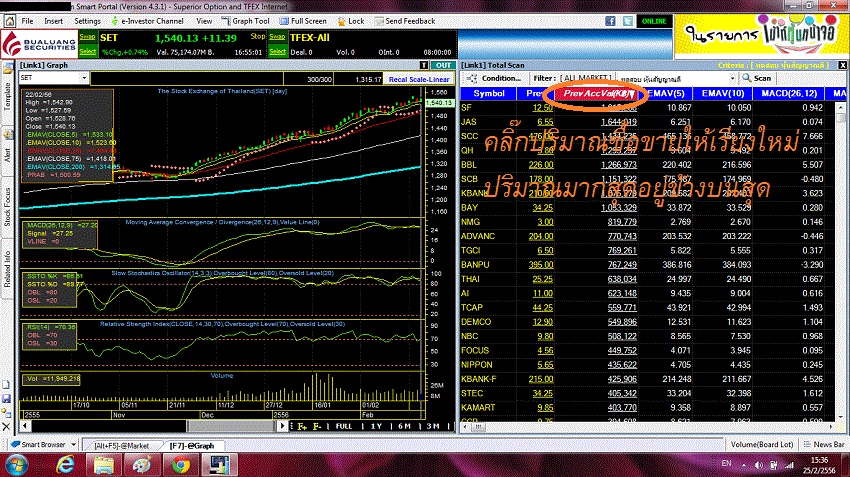Click the News Bar button
Image resolution: width=850 pixels, height=477 pixels.
click(x=824, y=444)
